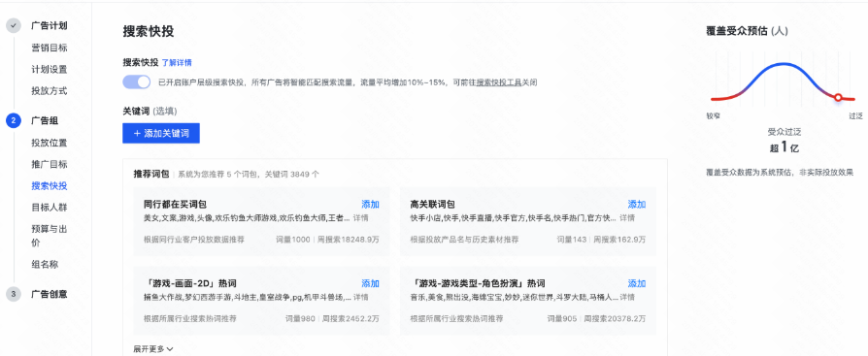Click the 受众过泛 label
868x356 pixels.
(x=784, y=132)
